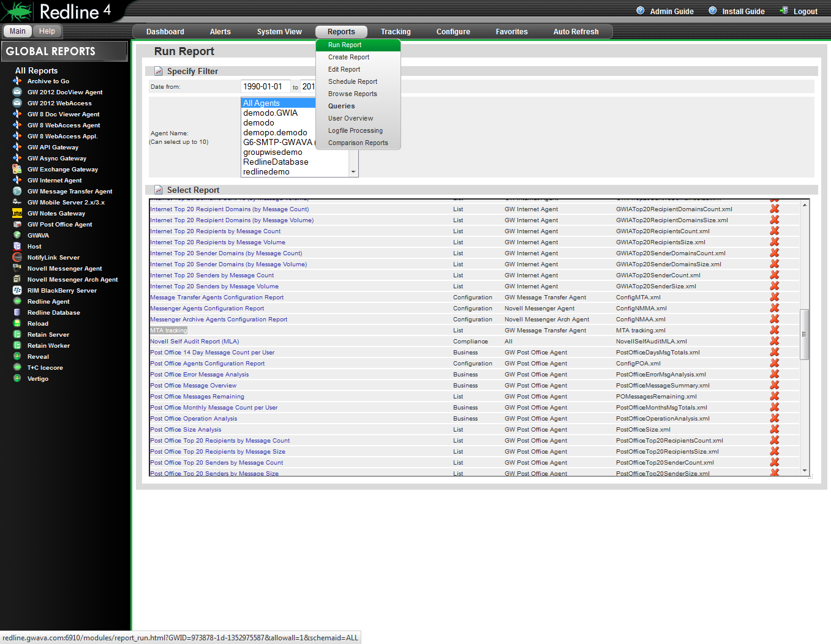Click the report list vertical scrollbar thumb

[805, 334]
